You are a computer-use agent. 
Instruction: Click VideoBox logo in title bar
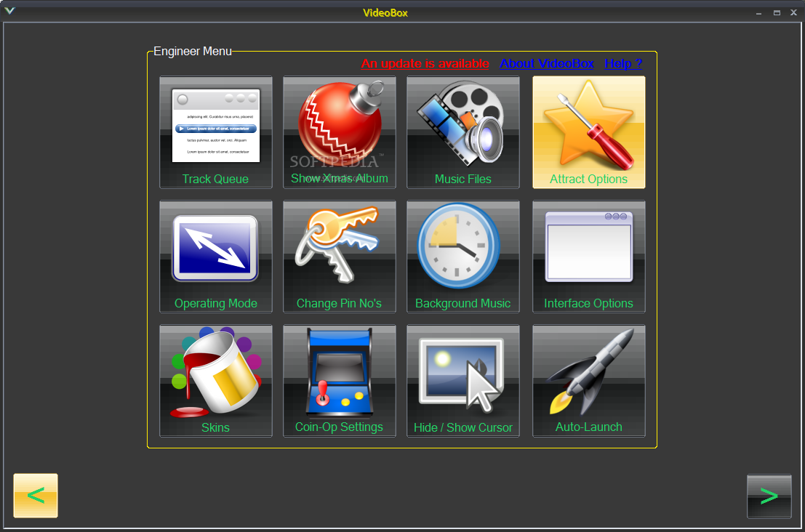coord(9,11)
